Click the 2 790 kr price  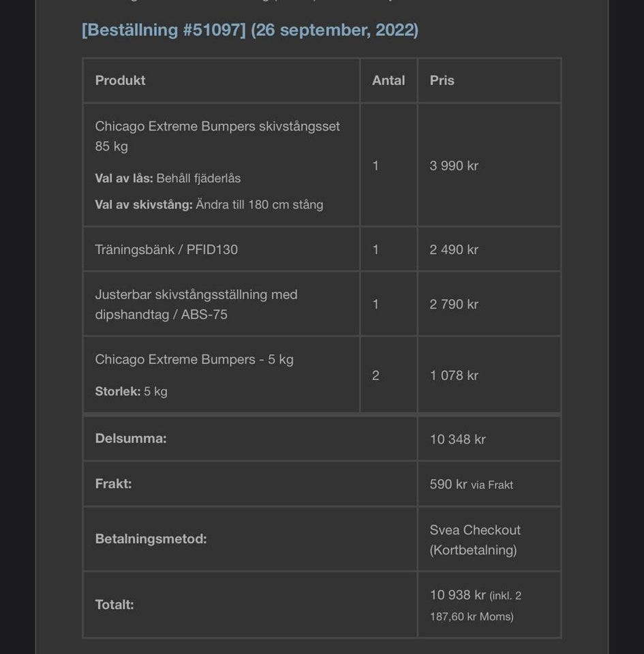454,304
